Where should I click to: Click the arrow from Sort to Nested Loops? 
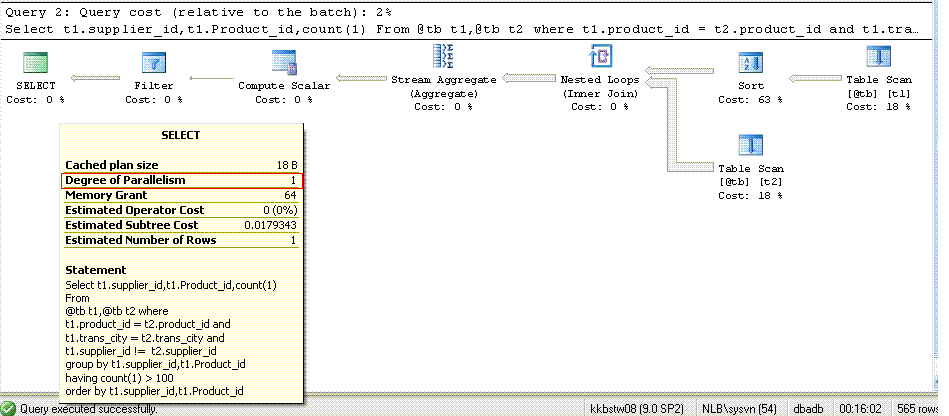point(678,69)
